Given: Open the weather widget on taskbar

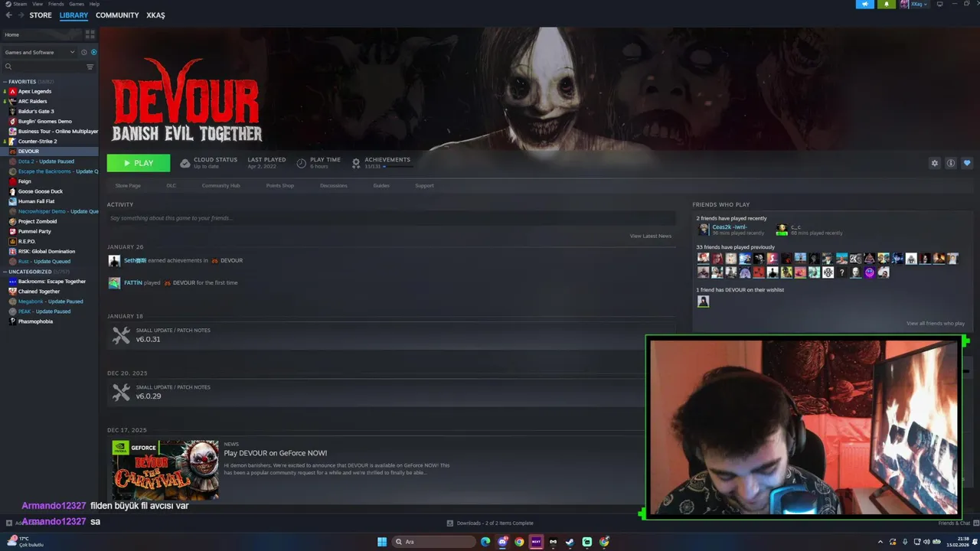Looking at the screenshot, I should [24, 542].
